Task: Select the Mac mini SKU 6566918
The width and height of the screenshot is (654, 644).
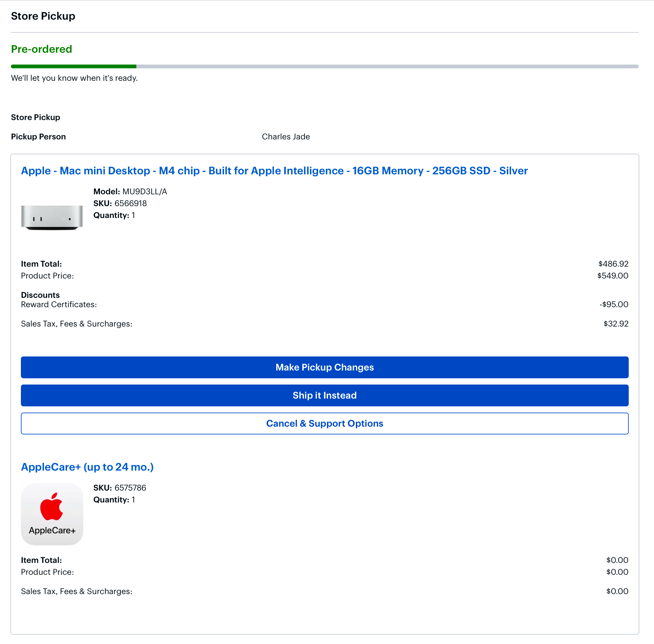Action: point(131,203)
